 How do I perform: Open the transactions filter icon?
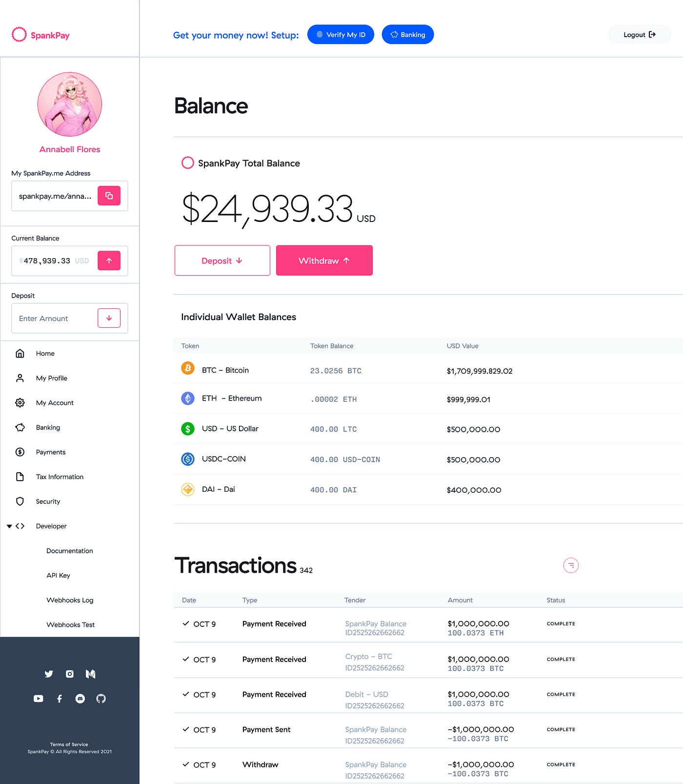pos(571,565)
